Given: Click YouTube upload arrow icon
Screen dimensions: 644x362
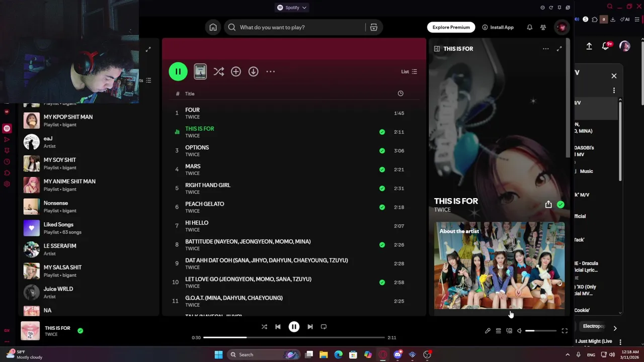Looking at the screenshot, I should (589, 46).
